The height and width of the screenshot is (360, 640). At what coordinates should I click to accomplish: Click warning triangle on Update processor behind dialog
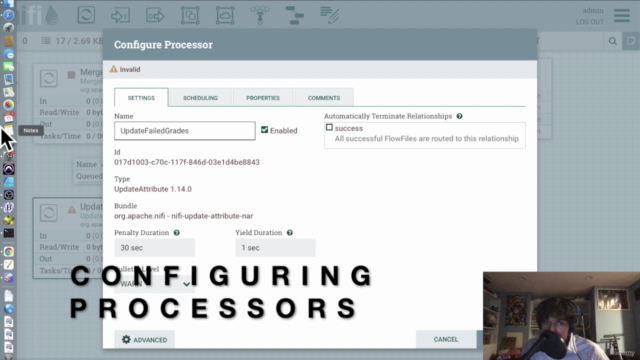(72, 209)
